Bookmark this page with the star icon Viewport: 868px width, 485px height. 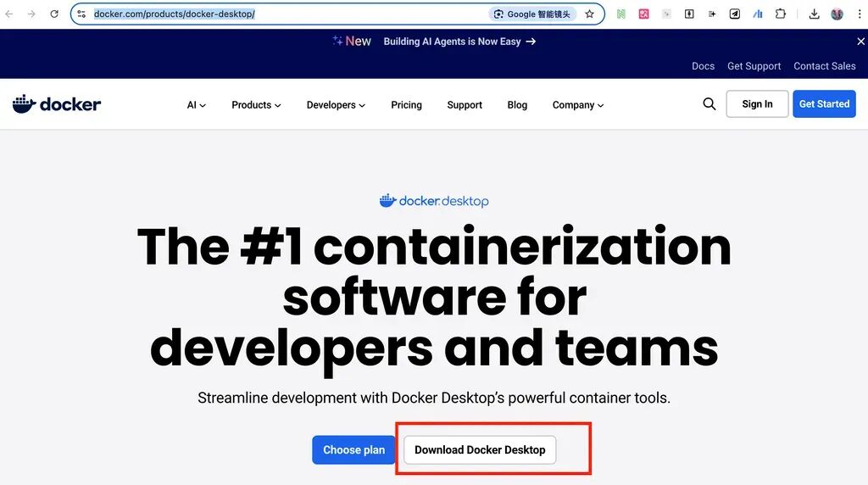(x=590, y=14)
